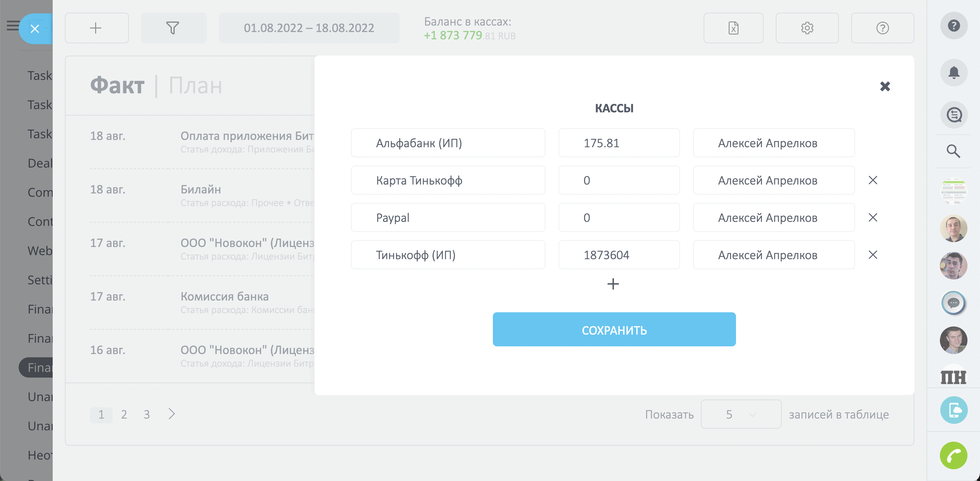Remove the Paypal cash register row
This screenshot has width=980, height=481.
click(x=873, y=217)
